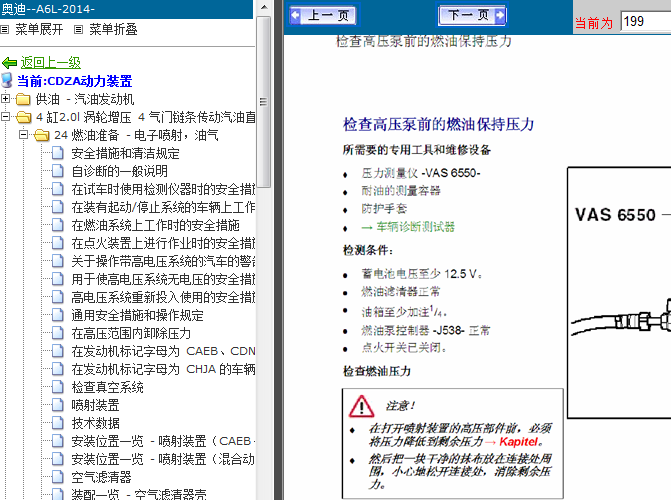
Task: Click the green back arrow icon
Action: (10, 63)
